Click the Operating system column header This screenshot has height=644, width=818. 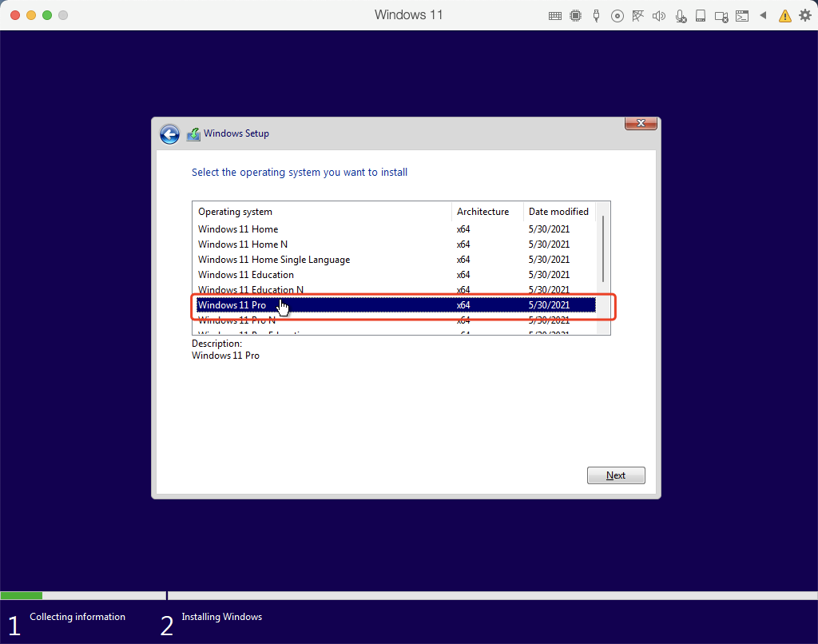[322, 212]
